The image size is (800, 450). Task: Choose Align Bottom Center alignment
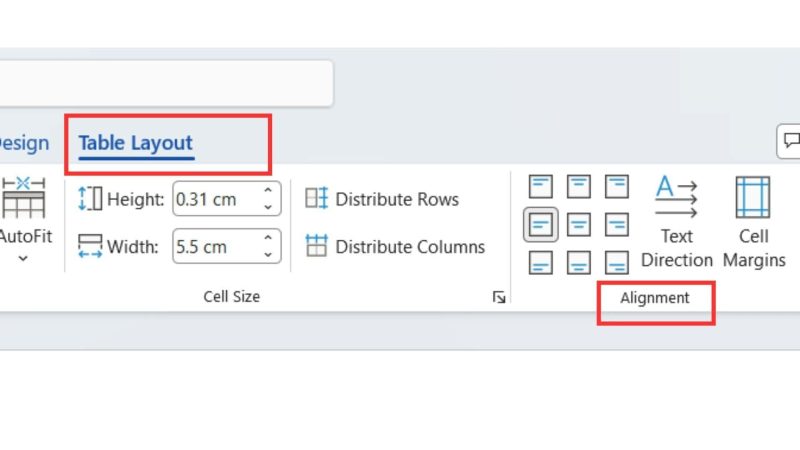579,263
